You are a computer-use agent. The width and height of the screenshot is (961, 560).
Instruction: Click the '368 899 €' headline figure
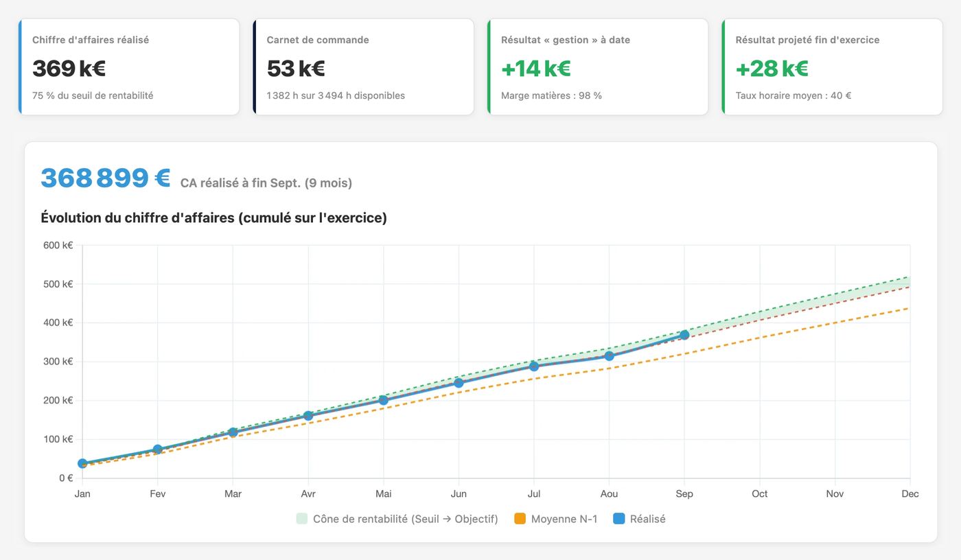tap(106, 178)
